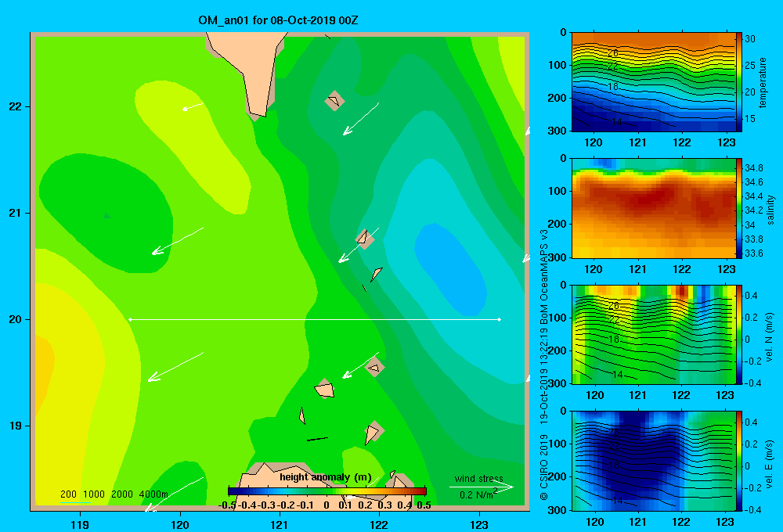Screen dimensions: 783x532
Task: Click the latitude 21 label on the main map
Action: coord(16,213)
